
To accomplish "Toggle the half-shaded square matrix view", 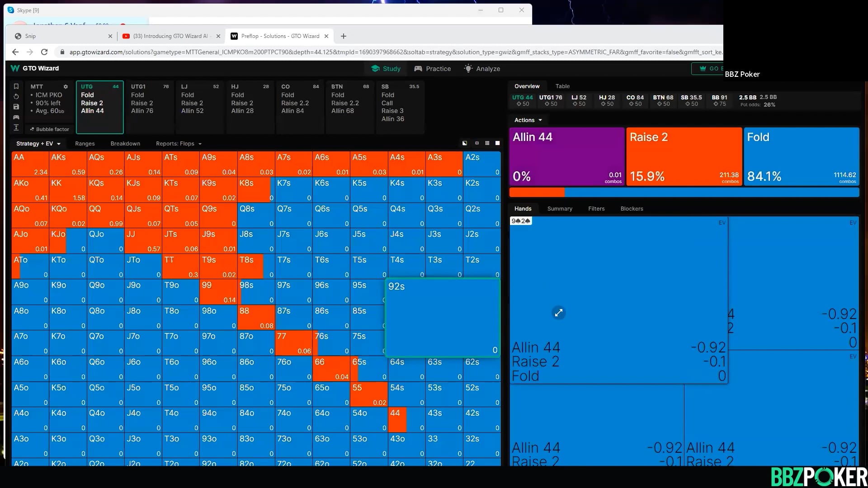I will pyautogui.click(x=465, y=143).
